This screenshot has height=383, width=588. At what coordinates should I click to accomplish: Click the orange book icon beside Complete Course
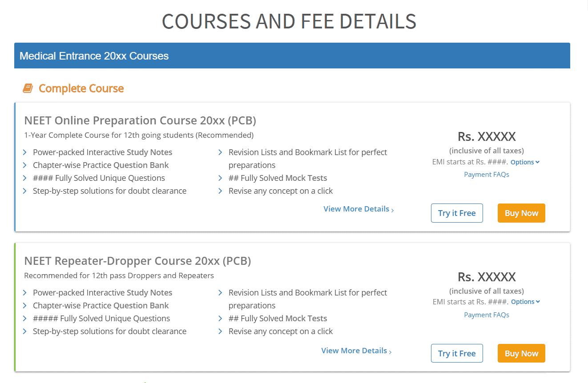[x=28, y=88]
